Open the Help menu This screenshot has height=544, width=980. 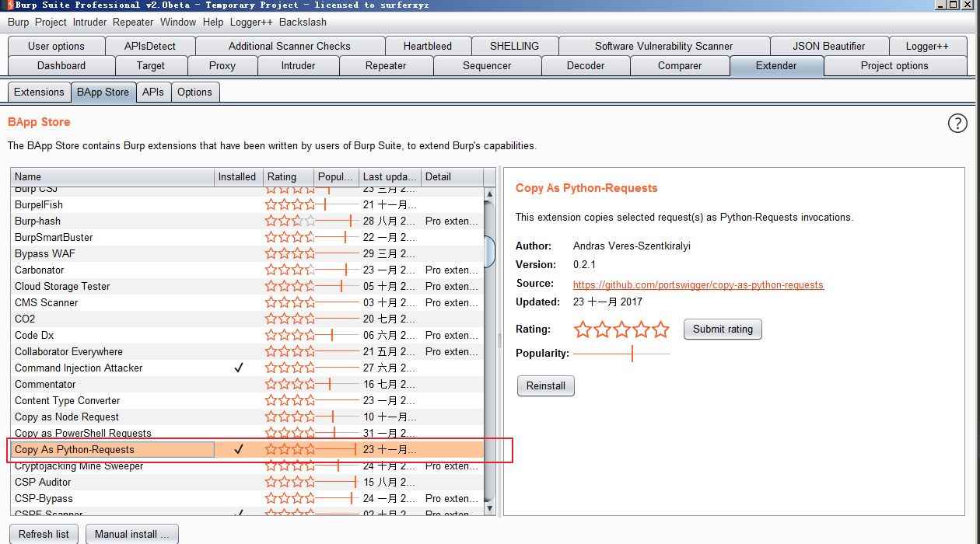[212, 23]
